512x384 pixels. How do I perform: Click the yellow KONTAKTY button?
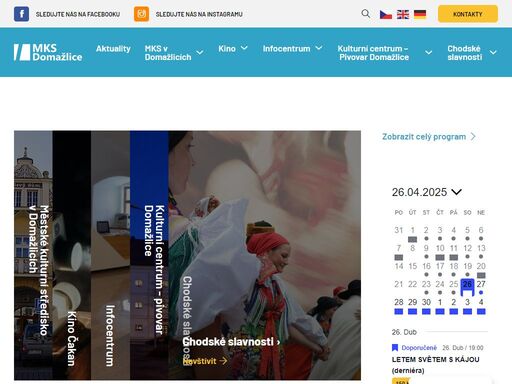[468, 14]
